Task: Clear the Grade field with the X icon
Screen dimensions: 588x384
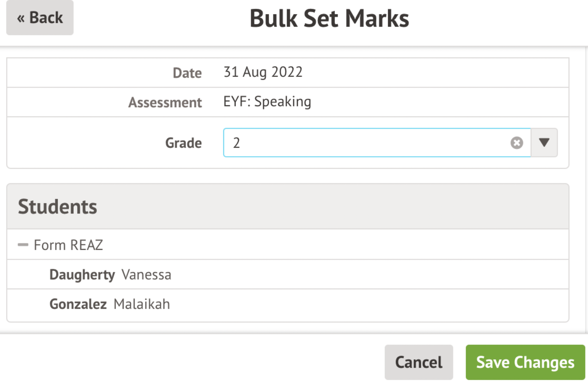Action: click(517, 143)
